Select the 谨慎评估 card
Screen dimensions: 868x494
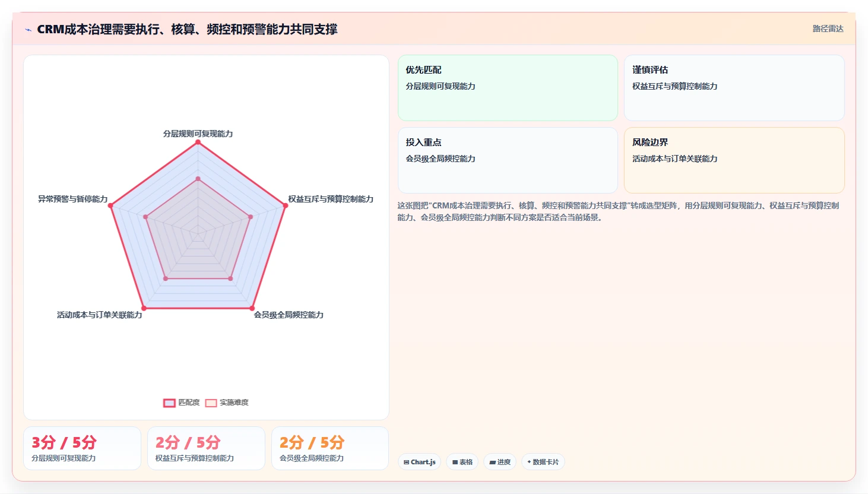734,88
